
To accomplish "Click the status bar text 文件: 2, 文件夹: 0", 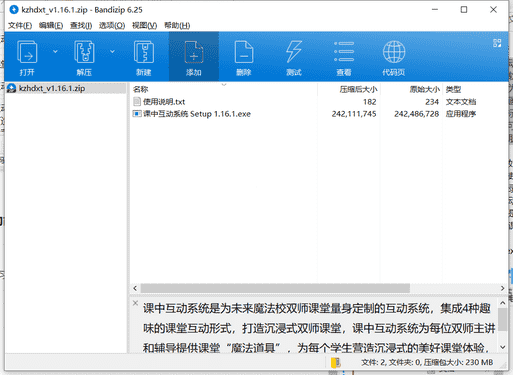I will pyautogui.click(x=390, y=362).
